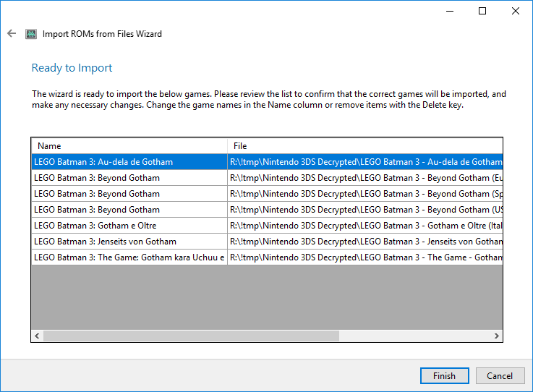Viewport: 533px width, 392px height.
Task: Click the scroll left arrow on the list
Action: [x=37, y=336]
